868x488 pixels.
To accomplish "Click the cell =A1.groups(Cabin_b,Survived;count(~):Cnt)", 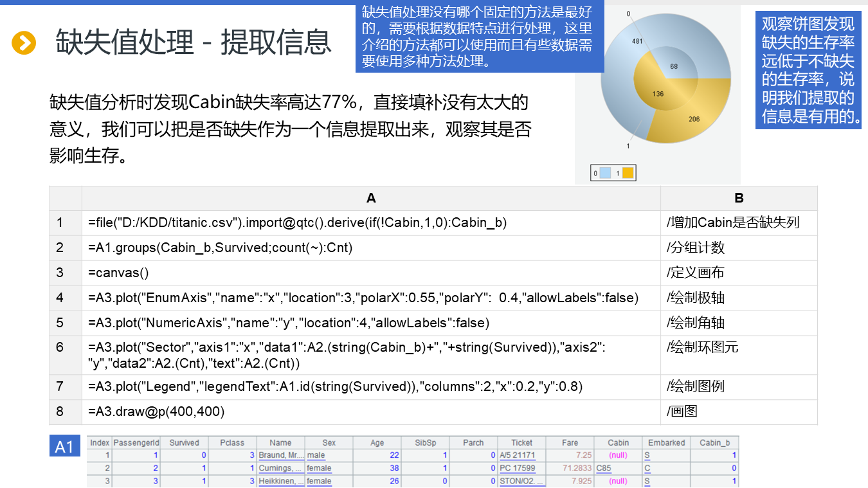I will [371, 248].
